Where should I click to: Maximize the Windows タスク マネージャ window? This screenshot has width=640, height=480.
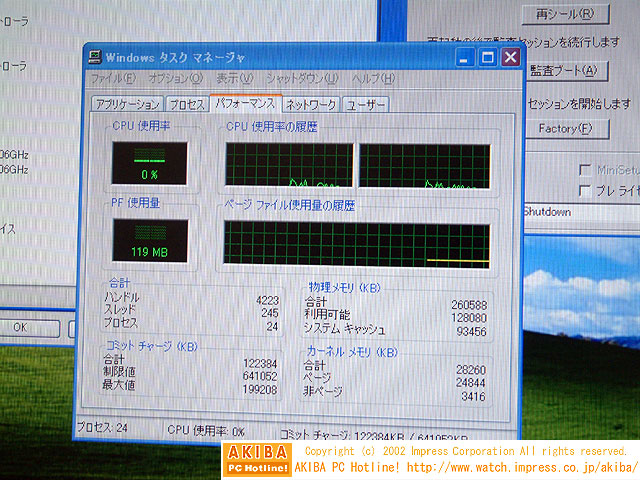487,58
